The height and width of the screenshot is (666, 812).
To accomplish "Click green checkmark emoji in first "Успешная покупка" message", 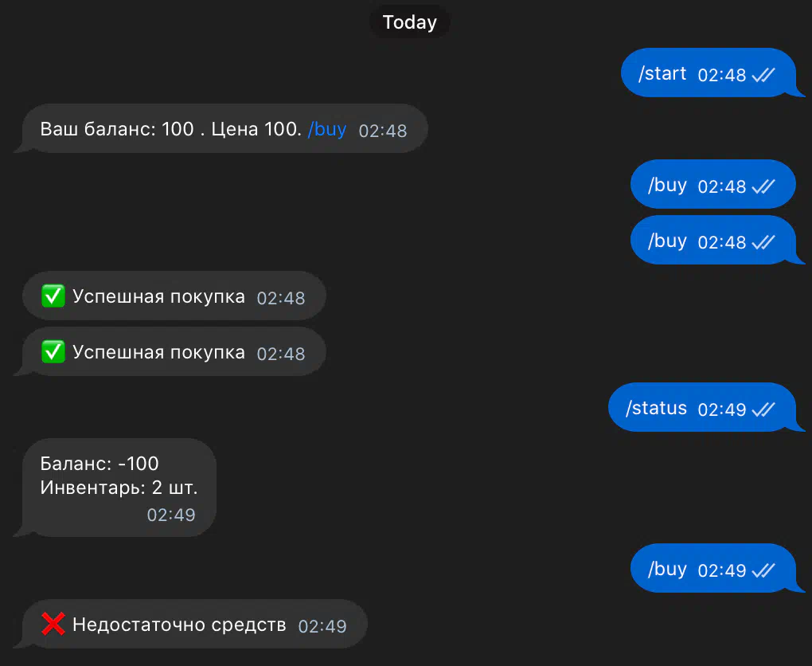I will (53, 297).
